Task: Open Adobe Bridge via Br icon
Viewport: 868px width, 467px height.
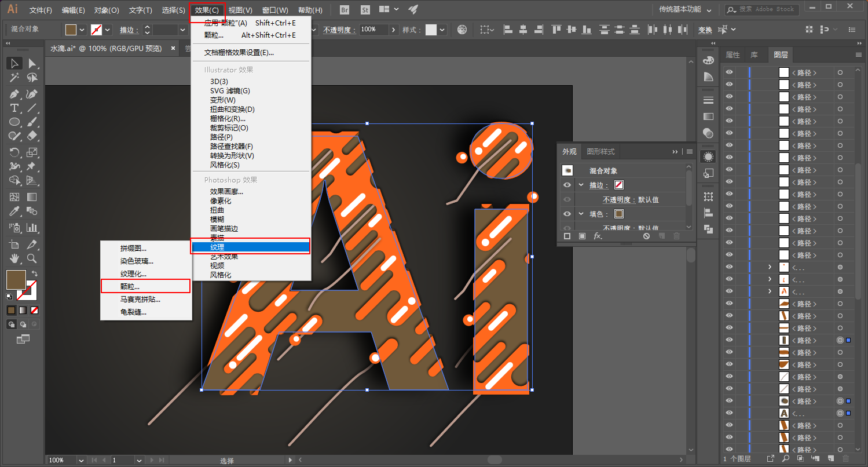Action: (345, 10)
